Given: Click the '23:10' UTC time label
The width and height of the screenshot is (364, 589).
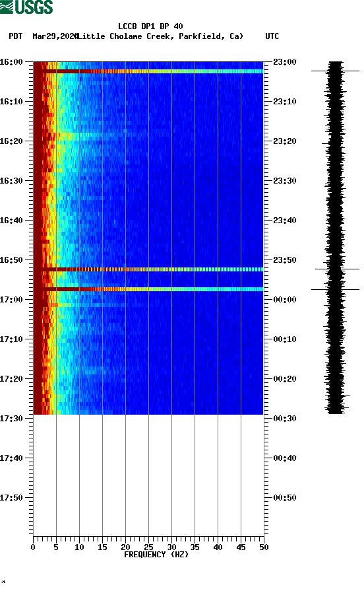Looking at the screenshot, I should tap(285, 102).
